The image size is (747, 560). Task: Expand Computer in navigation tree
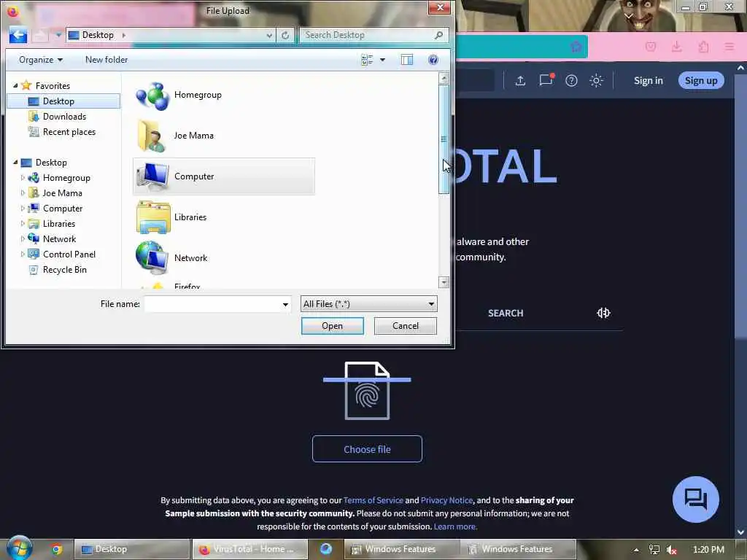(23, 208)
